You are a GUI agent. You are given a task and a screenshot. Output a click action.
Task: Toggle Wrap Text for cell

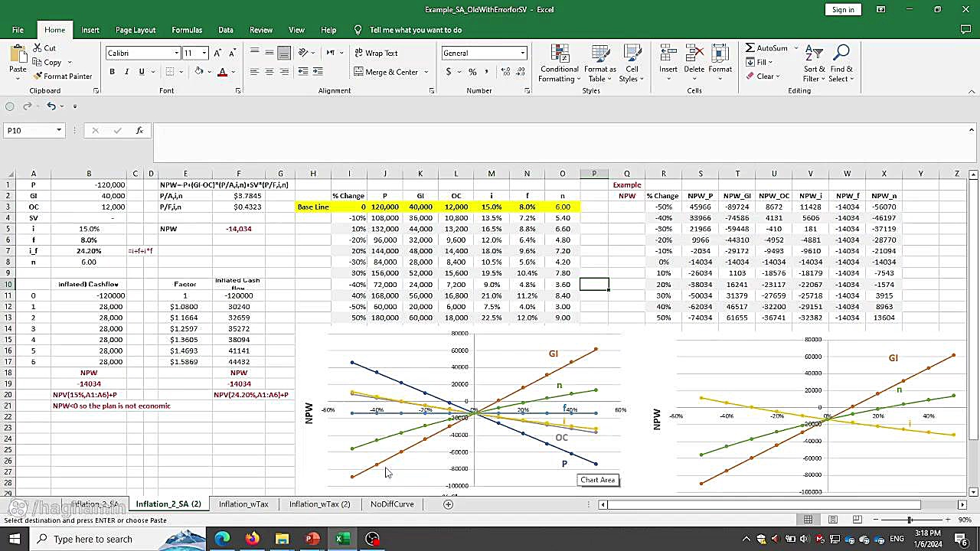point(376,53)
